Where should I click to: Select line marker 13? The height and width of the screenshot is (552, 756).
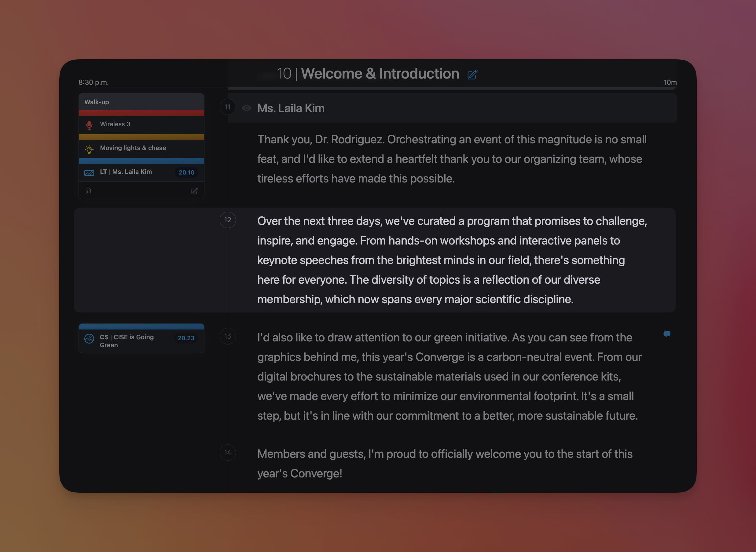tap(227, 336)
